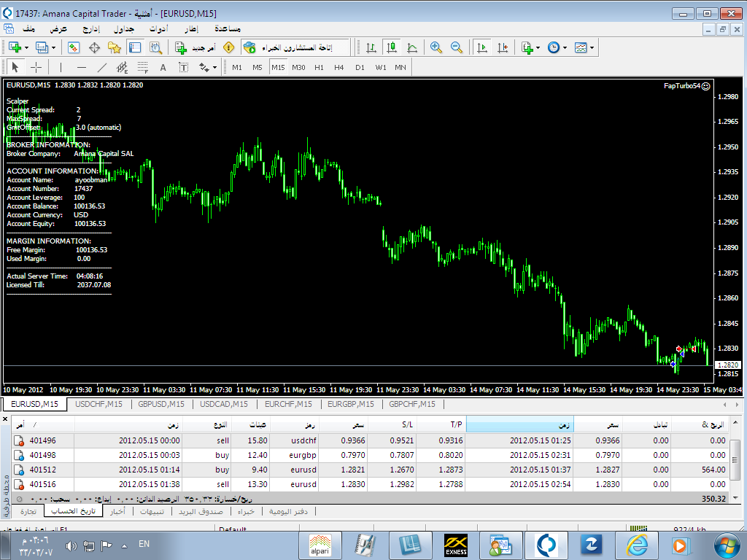Screen dimensions: 747x560
Task: Switch to the GBPUSD,M15 chart tab
Action: click(161, 404)
